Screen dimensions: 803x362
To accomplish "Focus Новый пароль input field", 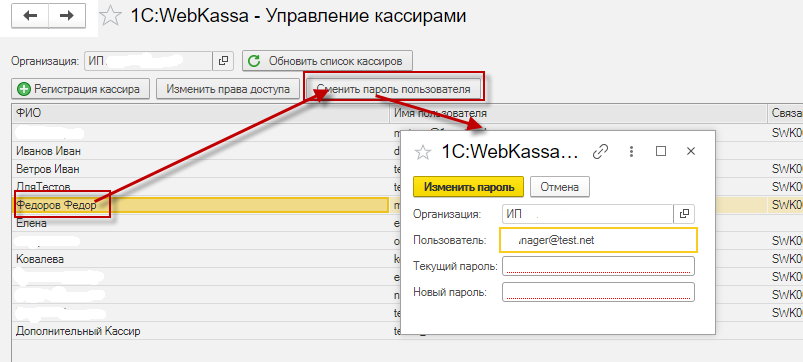I will (x=598, y=292).
